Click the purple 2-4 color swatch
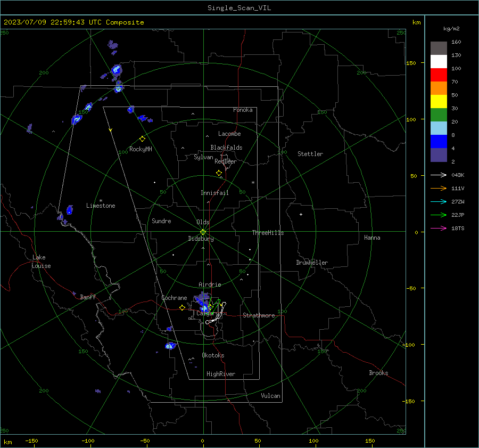 tap(439, 154)
